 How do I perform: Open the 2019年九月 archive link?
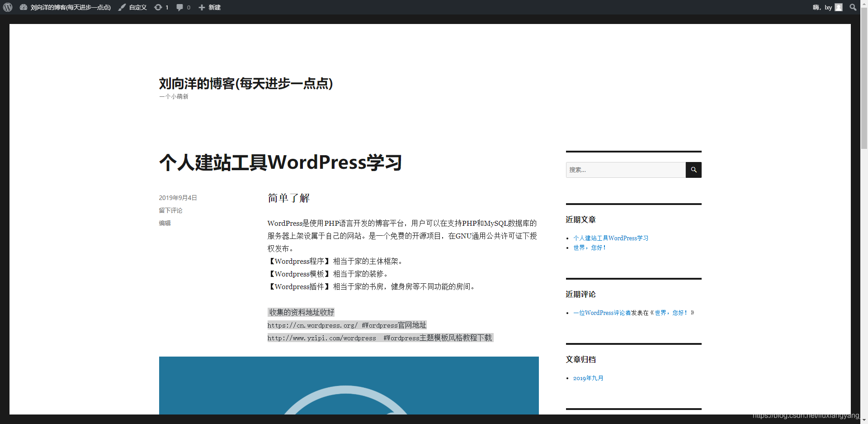point(588,378)
